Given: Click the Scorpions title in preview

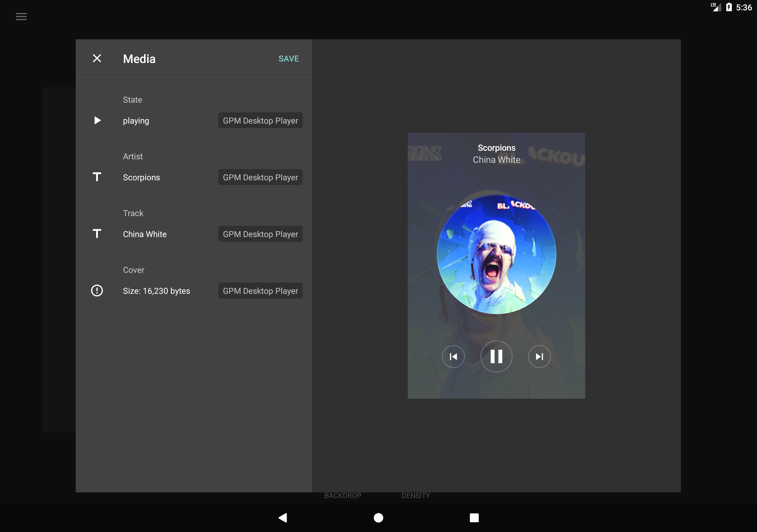Looking at the screenshot, I should [496, 148].
